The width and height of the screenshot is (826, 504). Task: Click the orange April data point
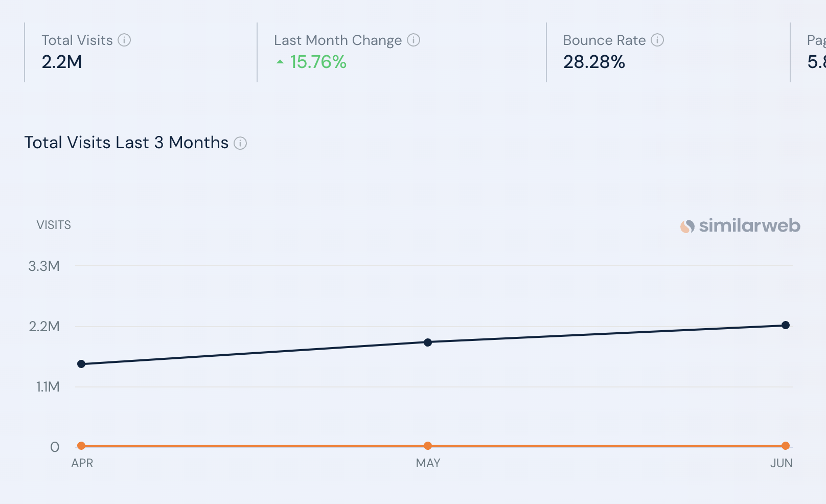(x=81, y=446)
